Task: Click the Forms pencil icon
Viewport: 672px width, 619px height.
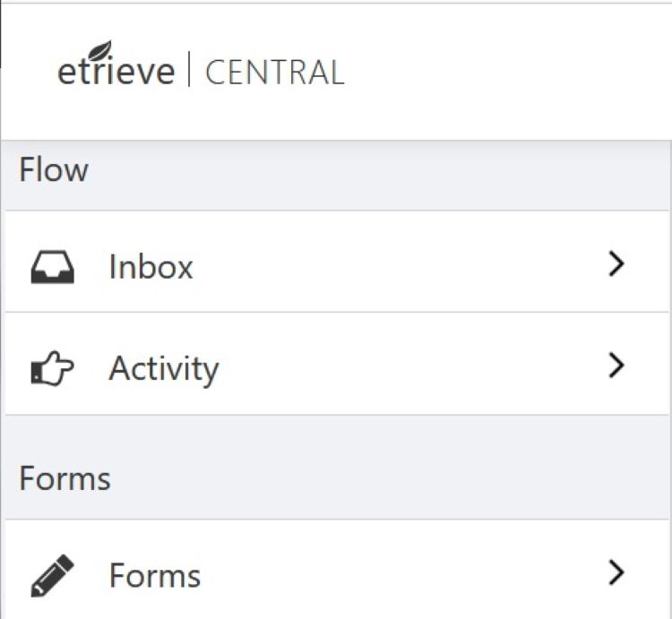Action: click(53, 575)
